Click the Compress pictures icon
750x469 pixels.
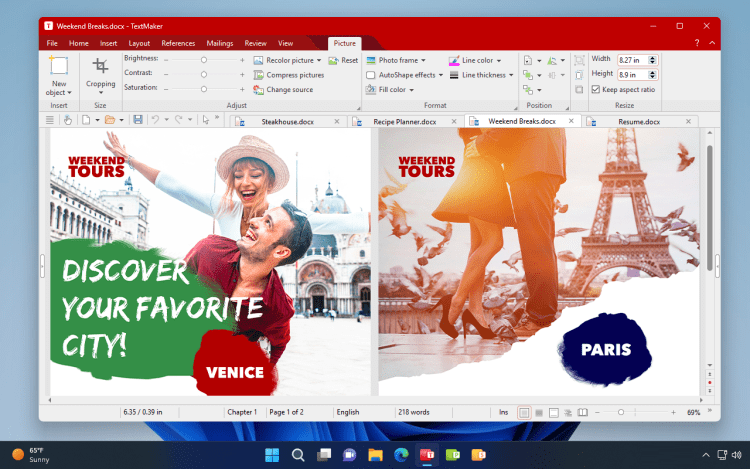coord(258,75)
